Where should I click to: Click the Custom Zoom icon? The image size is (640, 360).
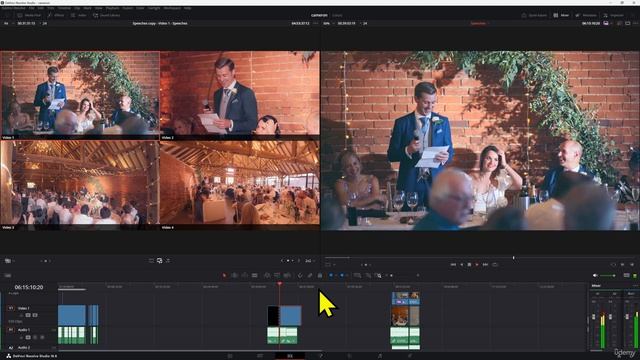click(378, 276)
